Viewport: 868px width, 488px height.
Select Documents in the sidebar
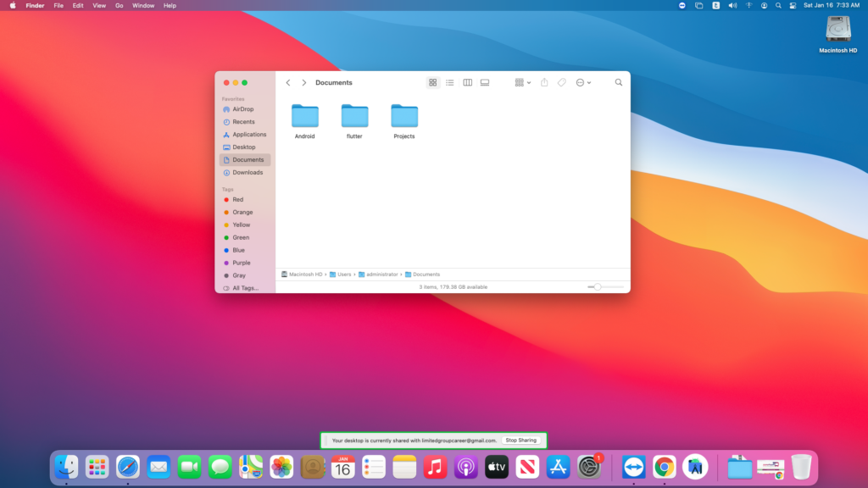[245, 160]
